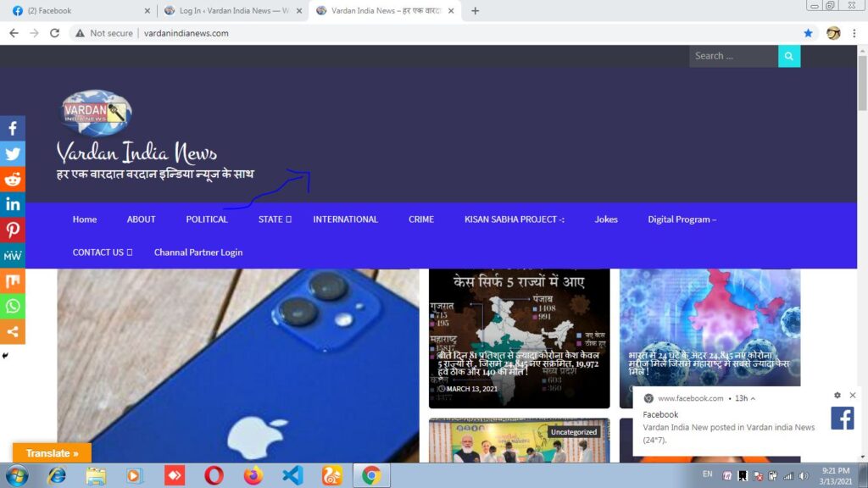Open the CRIME section
This screenshot has height=488, width=868.
[x=421, y=219]
